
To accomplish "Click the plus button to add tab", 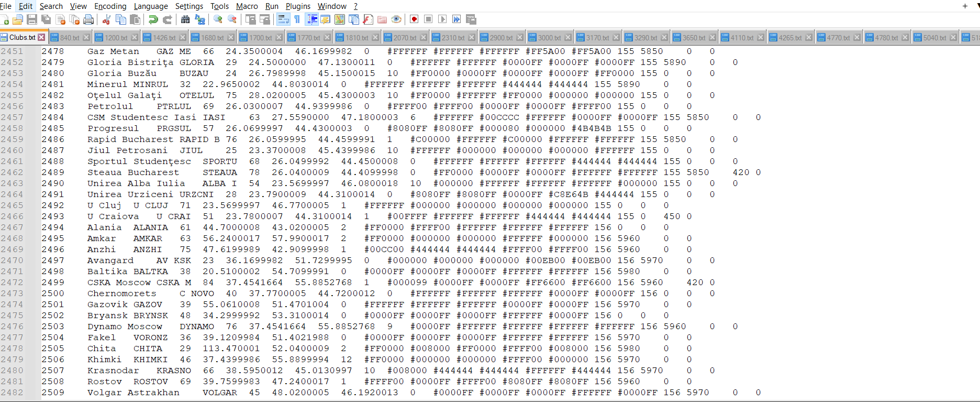I will [x=965, y=6].
